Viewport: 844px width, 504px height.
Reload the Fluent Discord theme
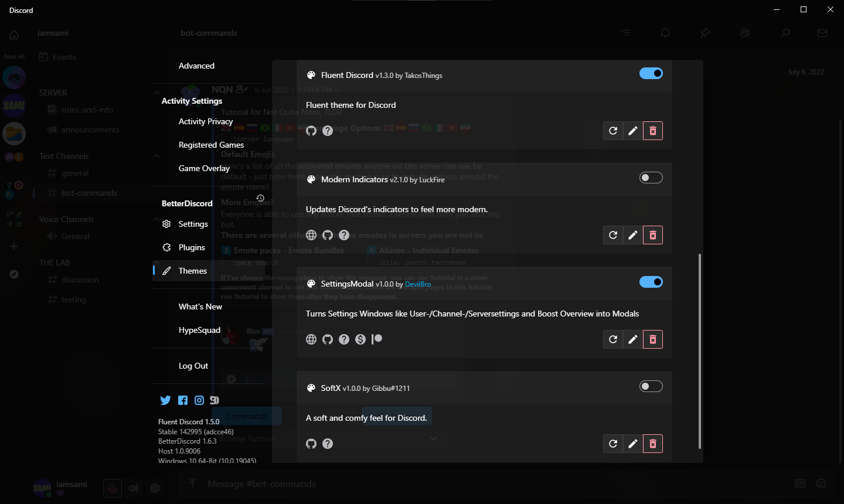(x=613, y=130)
